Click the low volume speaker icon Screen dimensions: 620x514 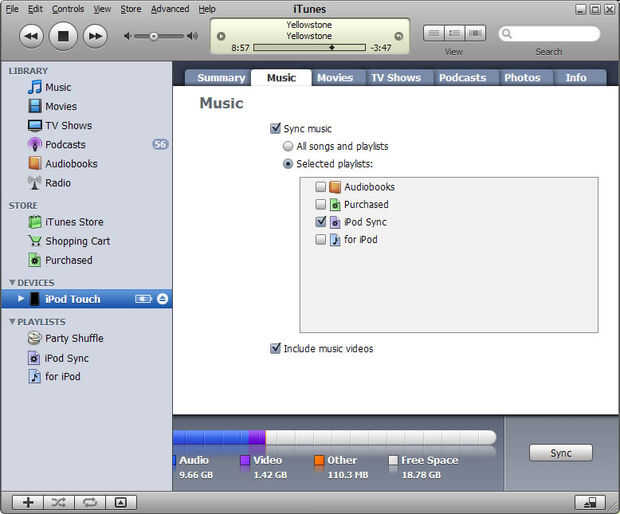[x=127, y=36]
